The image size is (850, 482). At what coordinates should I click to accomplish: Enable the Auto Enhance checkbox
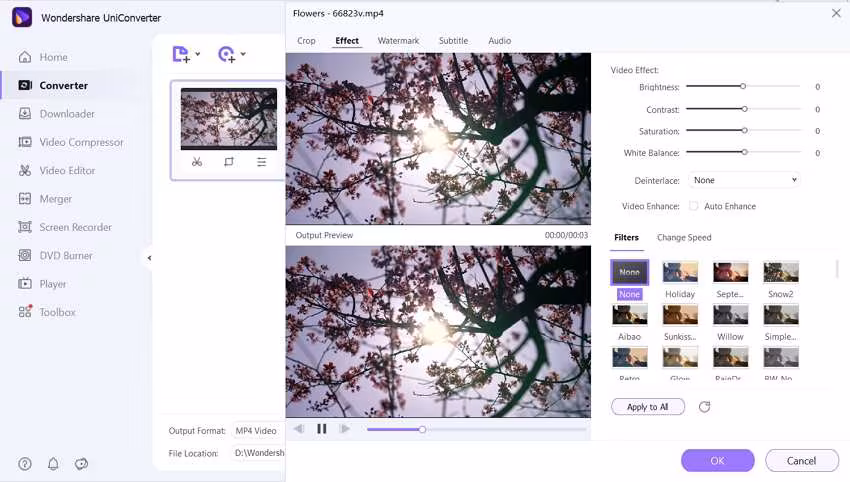[x=693, y=206]
